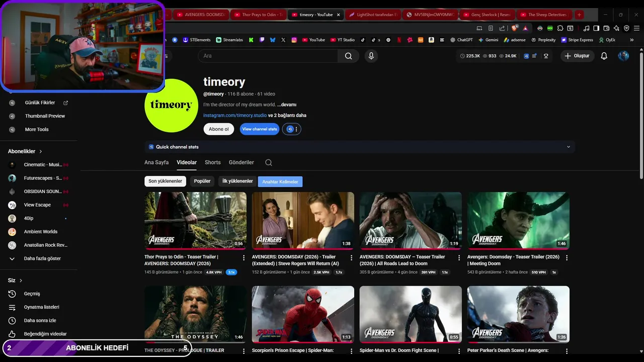Open Netflix bookmark icon
Screen dimensions: 644x362
coord(399,40)
